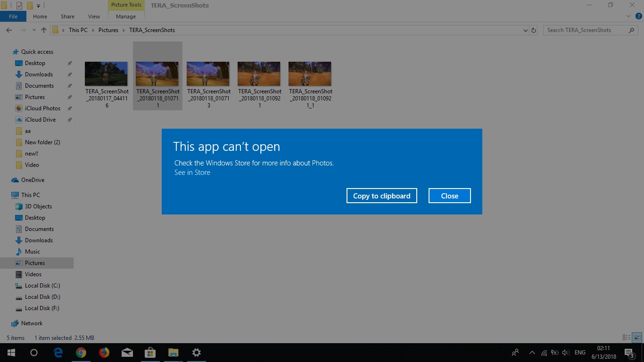This screenshot has height=362, width=644.
Task: Select thumbnail TERA_ScreenShot_20180118_010711
Action: pos(157,76)
